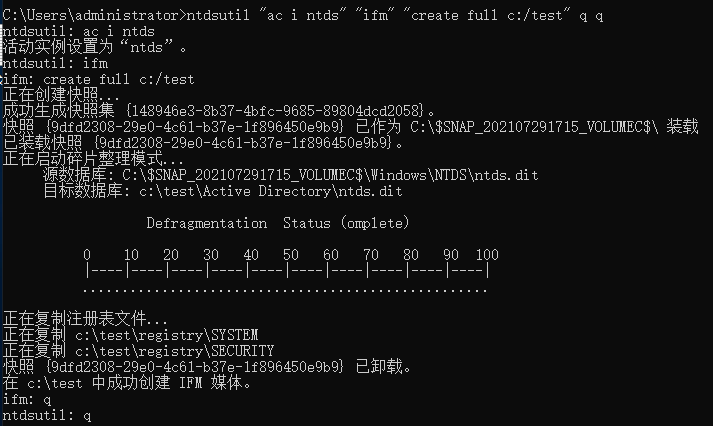The image size is (713, 426).
Task: Click the ntdsutil command on first line
Action: pos(395,15)
